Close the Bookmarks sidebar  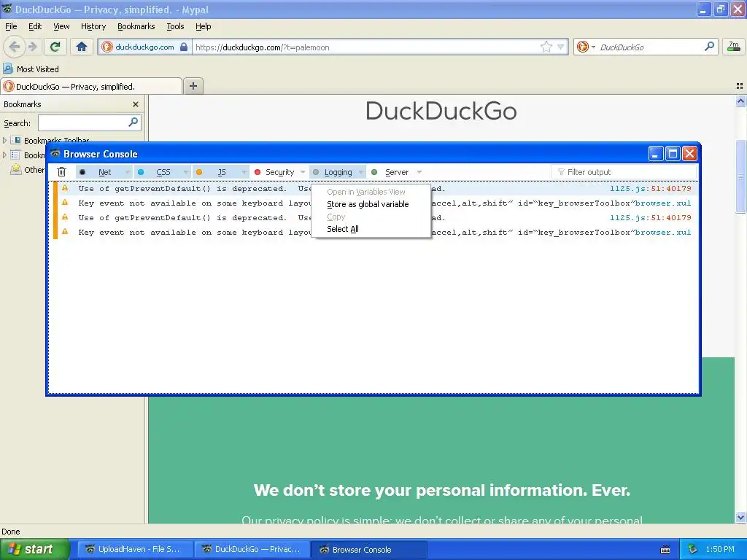point(136,104)
